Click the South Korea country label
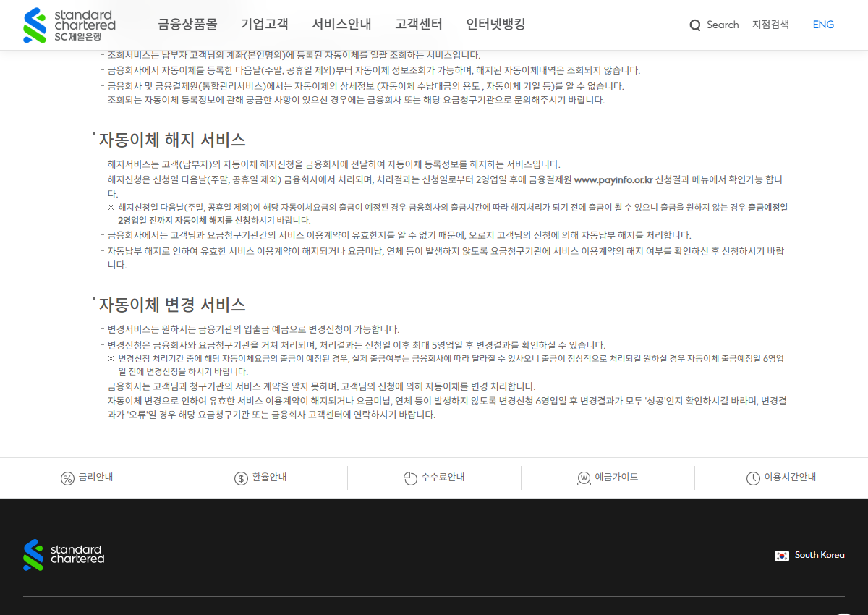 pyautogui.click(x=820, y=555)
